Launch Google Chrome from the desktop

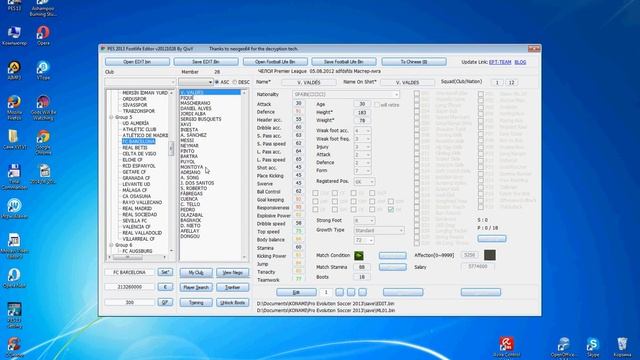coord(43,142)
